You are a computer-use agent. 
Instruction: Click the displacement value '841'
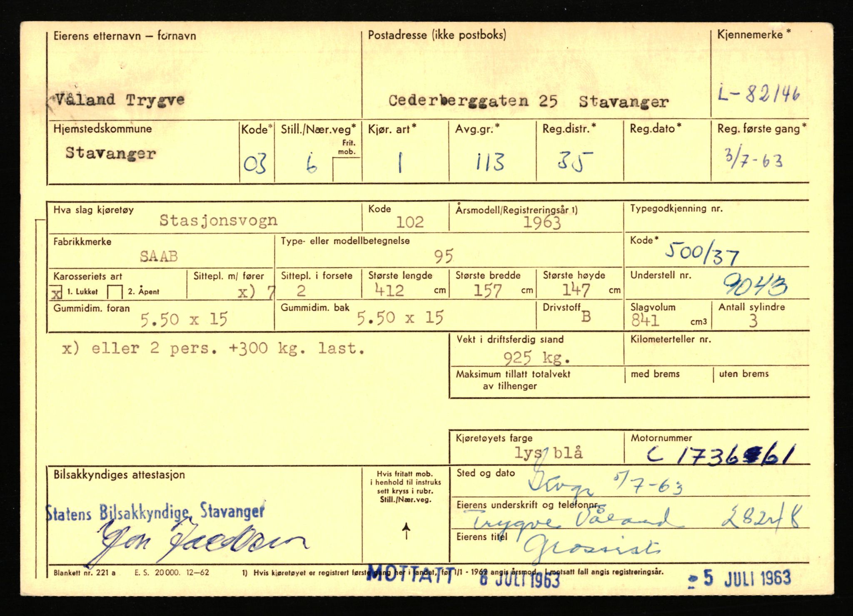[645, 320]
